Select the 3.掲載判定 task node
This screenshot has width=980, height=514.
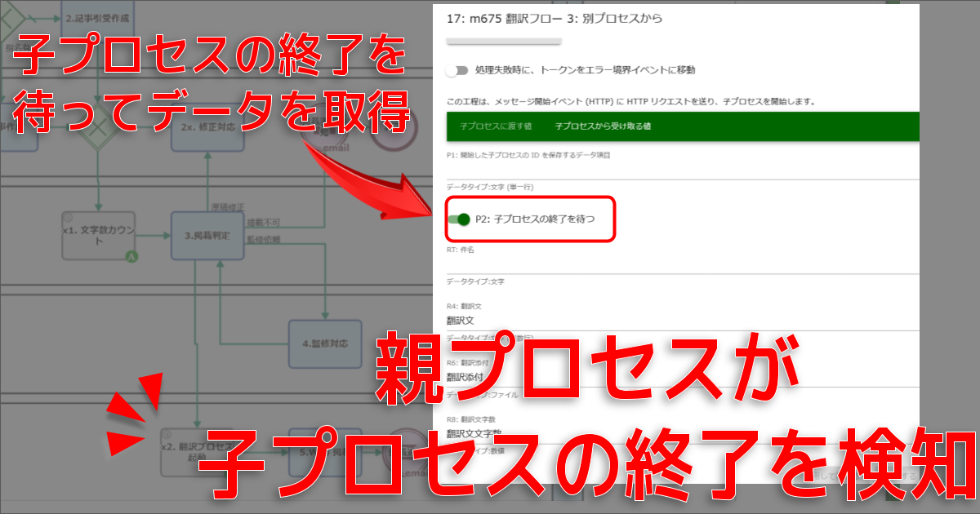click(x=207, y=236)
